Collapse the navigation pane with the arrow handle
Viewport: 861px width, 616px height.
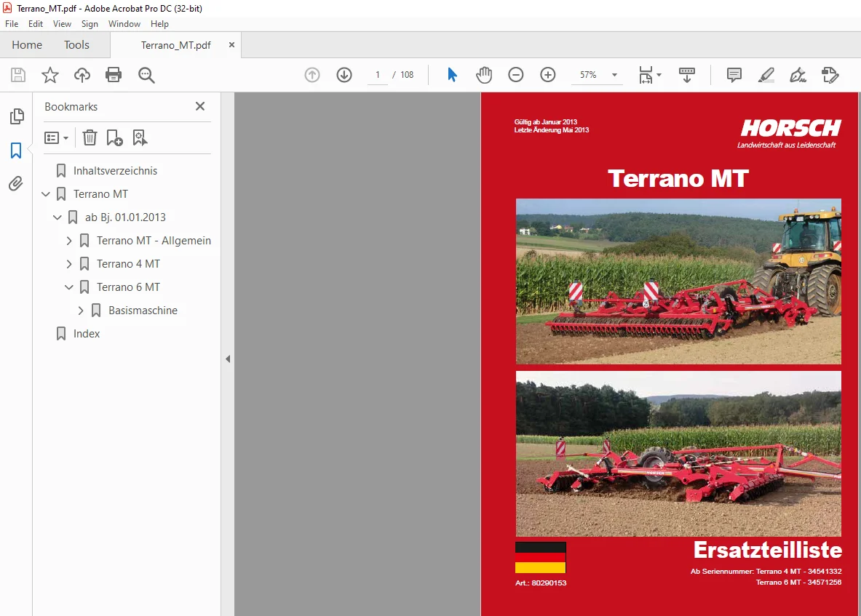click(228, 359)
